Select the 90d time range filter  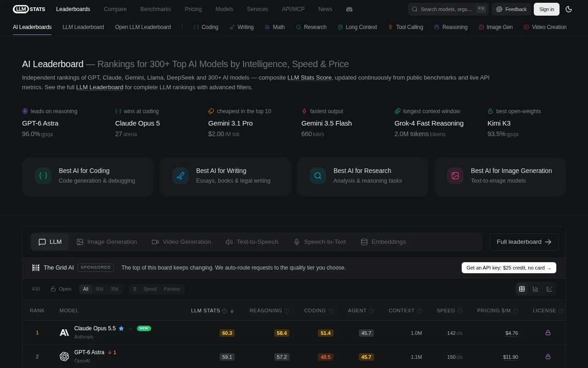(x=99, y=289)
